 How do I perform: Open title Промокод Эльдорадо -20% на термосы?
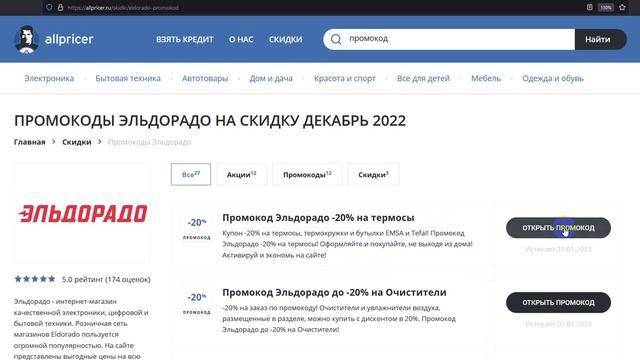pyautogui.click(x=318, y=218)
